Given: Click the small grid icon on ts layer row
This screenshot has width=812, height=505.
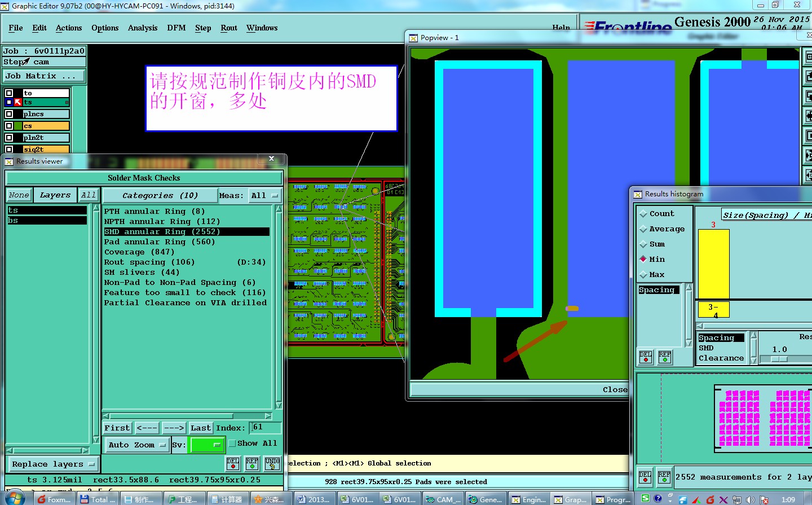Looking at the screenshot, I should point(67,103).
